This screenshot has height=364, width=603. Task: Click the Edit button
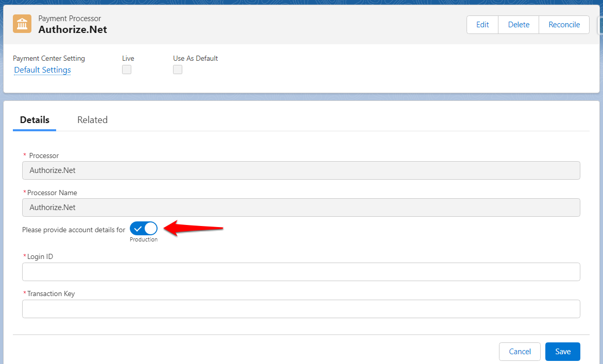pos(483,25)
